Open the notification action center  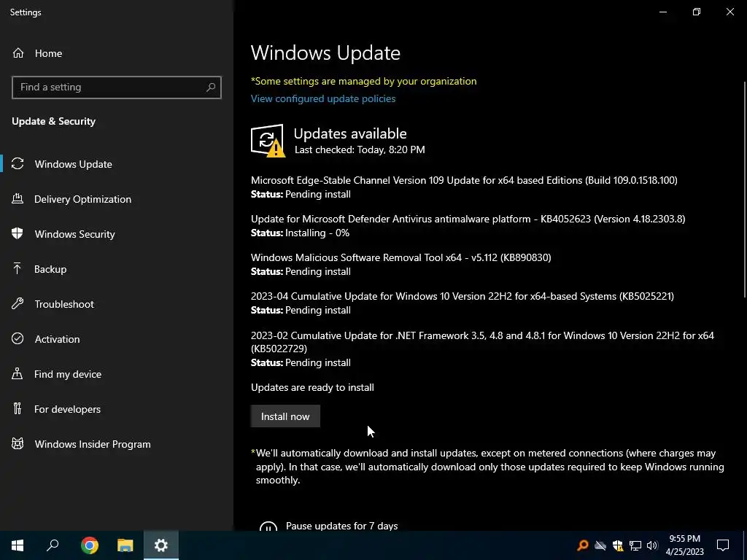coord(723,545)
